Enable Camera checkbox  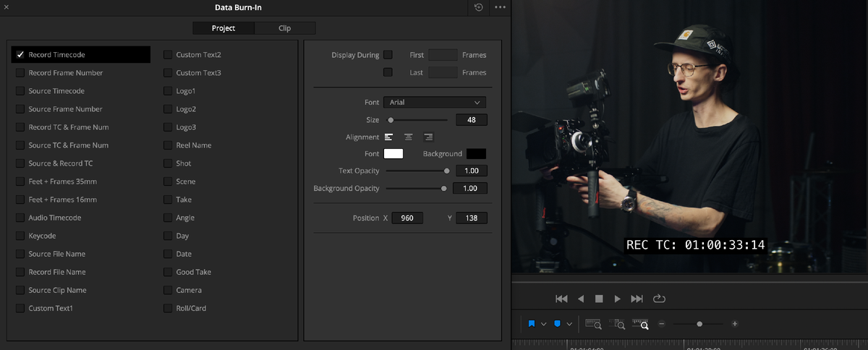(168, 290)
